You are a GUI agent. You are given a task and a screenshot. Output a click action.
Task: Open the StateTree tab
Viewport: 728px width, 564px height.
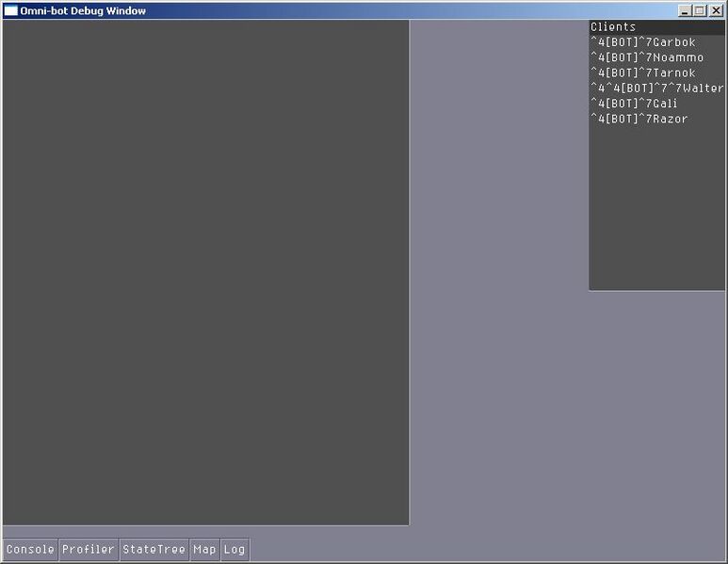click(x=154, y=550)
